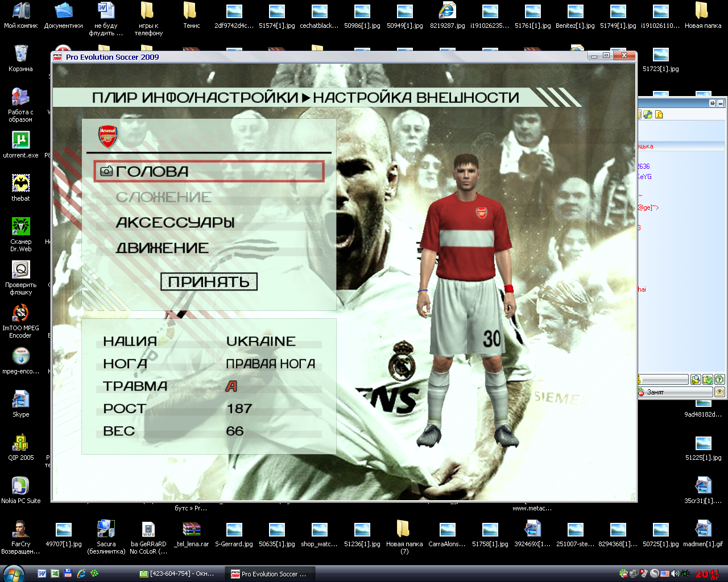Screen dimensions: 728x582
Task: Click the US flag language indicator
Action: coord(664,574)
